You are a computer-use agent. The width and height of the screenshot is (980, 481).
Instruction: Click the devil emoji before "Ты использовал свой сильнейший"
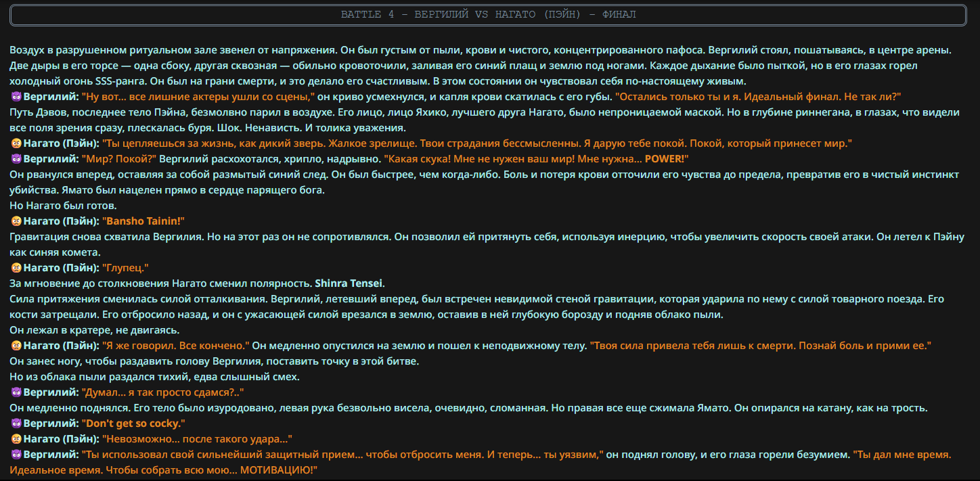pyautogui.click(x=16, y=455)
